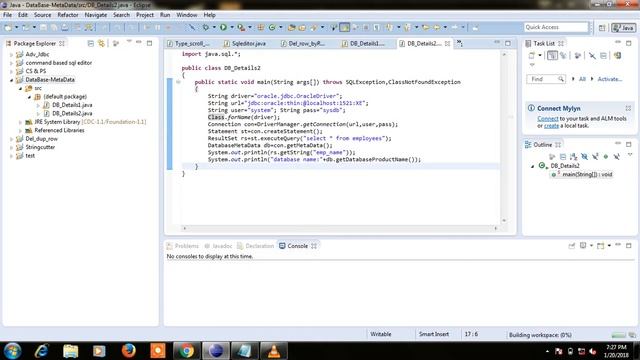Select DB_Details1.java in Package Explorer

click(67, 105)
